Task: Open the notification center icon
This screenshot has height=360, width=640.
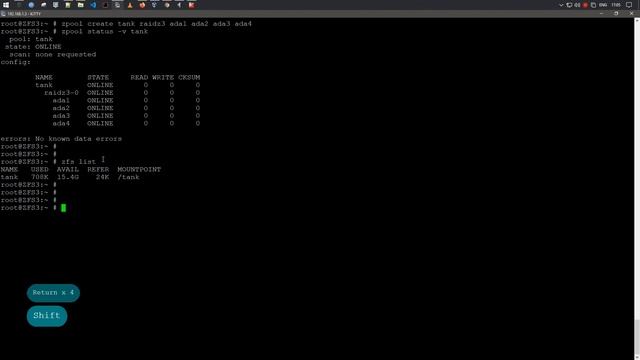Action: coord(629,5)
